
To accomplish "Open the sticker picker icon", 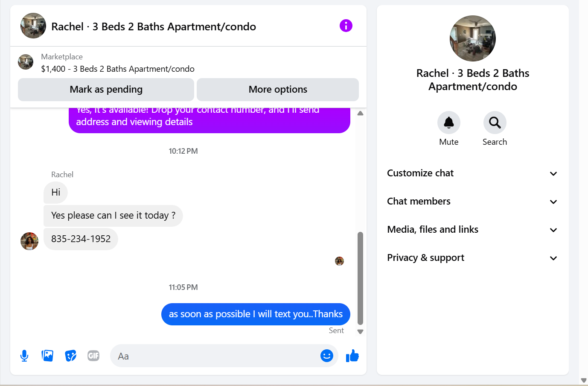I will click(x=70, y=356).
